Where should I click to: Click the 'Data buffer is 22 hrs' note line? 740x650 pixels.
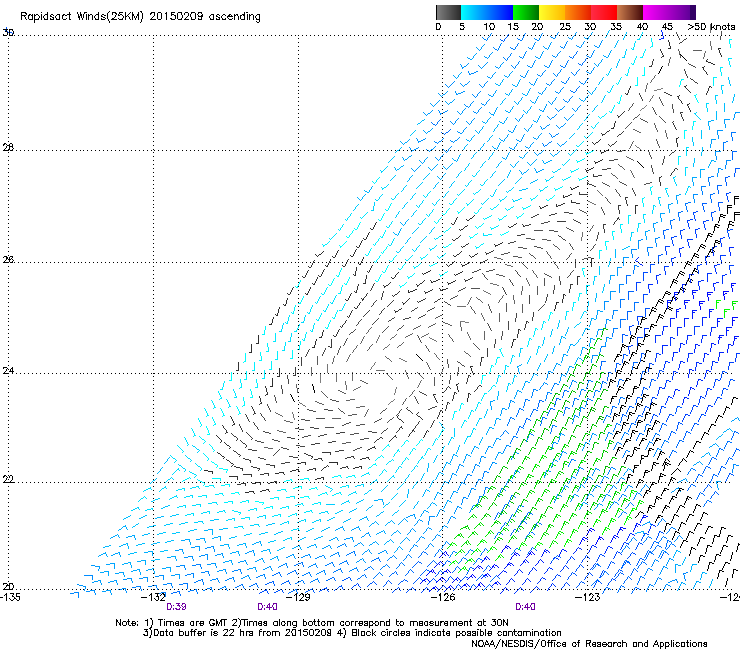[x=352, y=633]
